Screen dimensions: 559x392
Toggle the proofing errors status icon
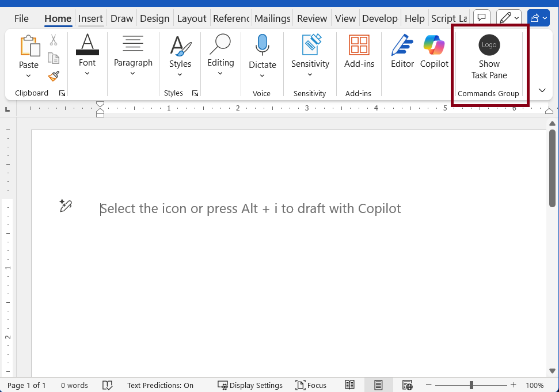[x=108, y=385]
